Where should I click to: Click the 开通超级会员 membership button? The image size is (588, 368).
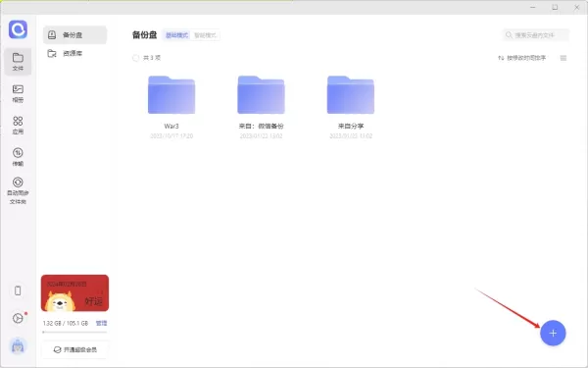point(75,349)
